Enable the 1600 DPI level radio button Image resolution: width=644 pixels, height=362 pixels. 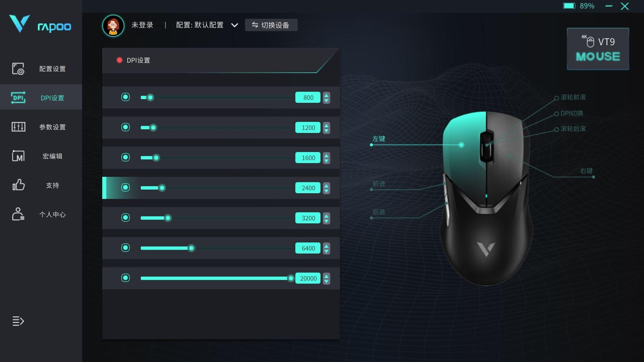click(125, 157)
